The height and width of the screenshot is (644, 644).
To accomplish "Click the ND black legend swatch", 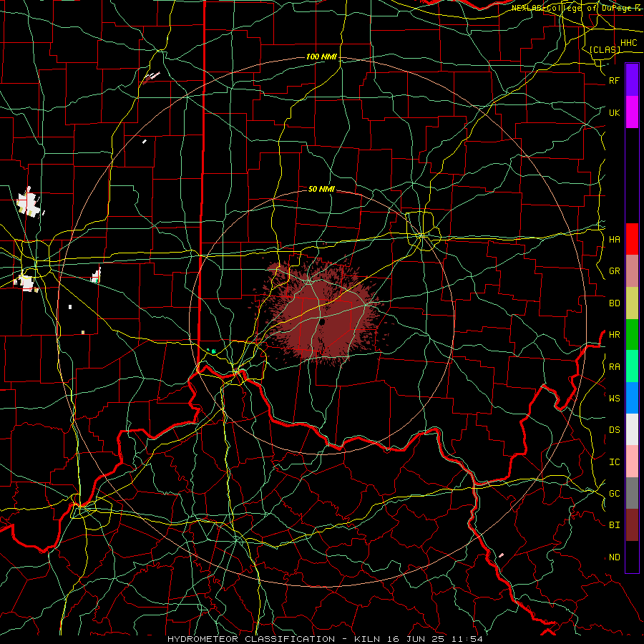I will (x=632, y=557).
